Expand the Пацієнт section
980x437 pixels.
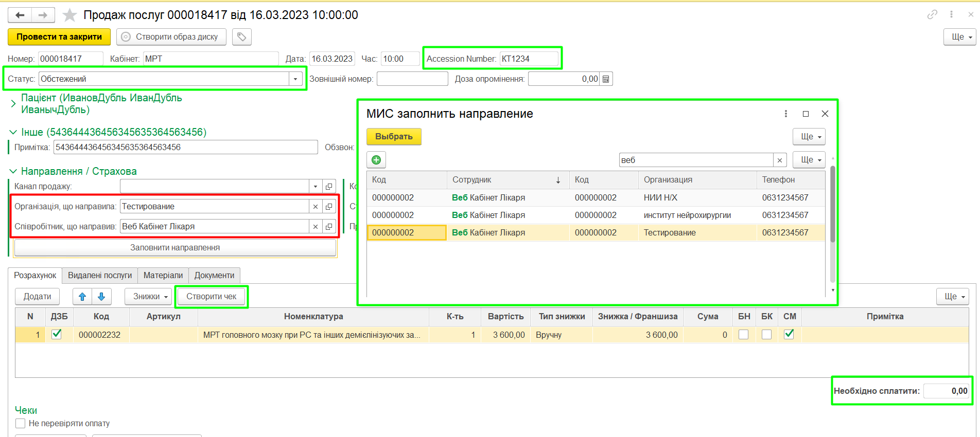click(13, 104)
